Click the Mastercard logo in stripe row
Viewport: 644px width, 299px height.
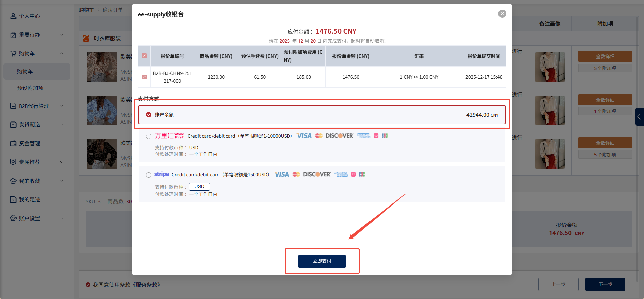point(296,174)
